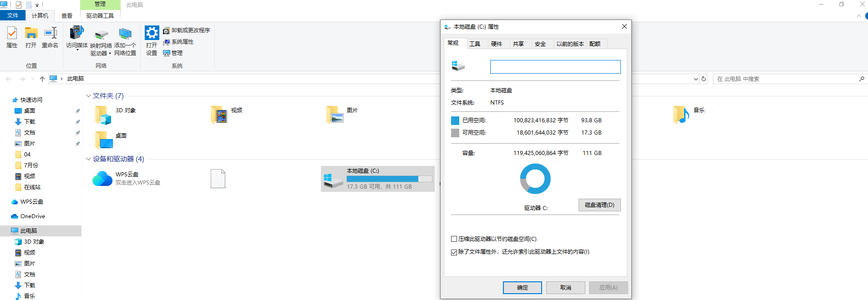Image resolution: width=868 pixels, height=300 pixels.
Task: Click Uninstall or change a program
Action: [x=187, y=30]
